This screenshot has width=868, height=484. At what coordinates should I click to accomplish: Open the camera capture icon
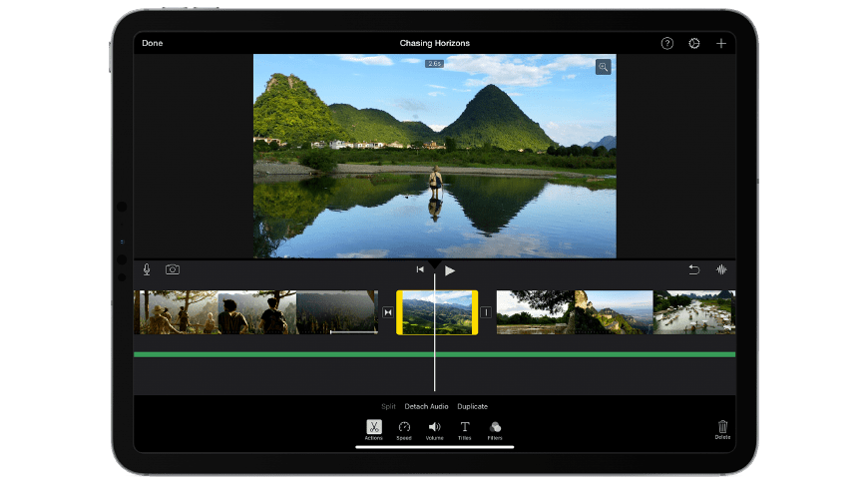(x=173, y=269)
